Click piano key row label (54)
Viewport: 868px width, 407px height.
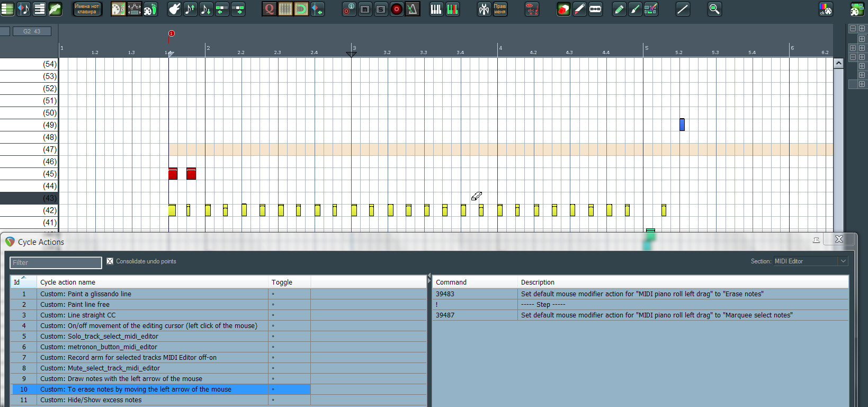pos(50,64)
